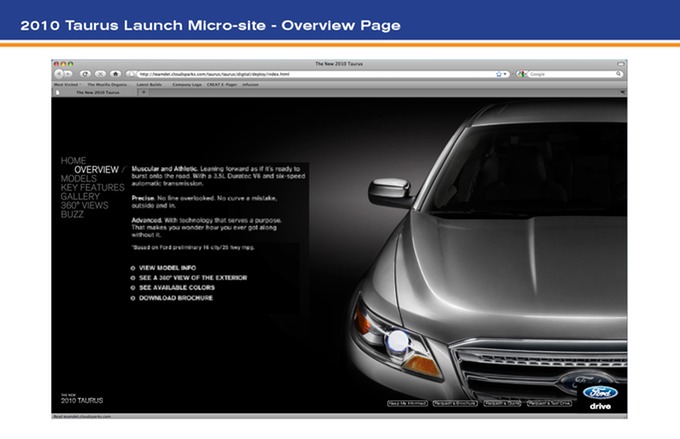
Task: Click the drive text under Ford logo
Action: point(600,406)
